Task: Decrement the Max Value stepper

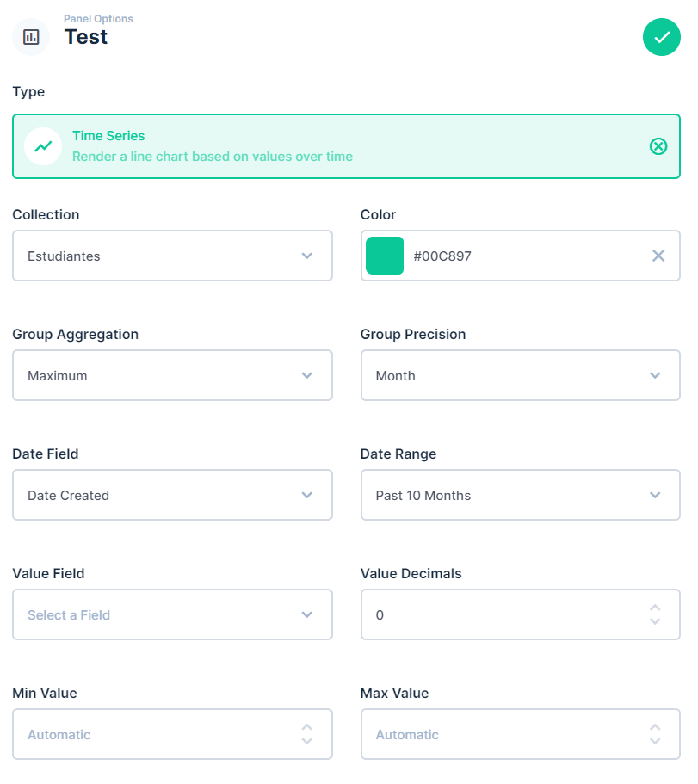Action: tap(655, 742)
